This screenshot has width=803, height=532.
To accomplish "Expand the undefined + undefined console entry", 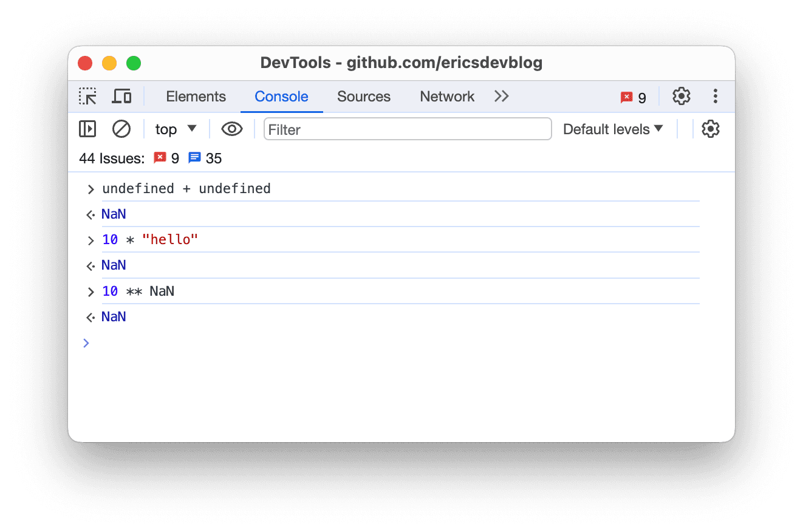I will coord(90,189).
